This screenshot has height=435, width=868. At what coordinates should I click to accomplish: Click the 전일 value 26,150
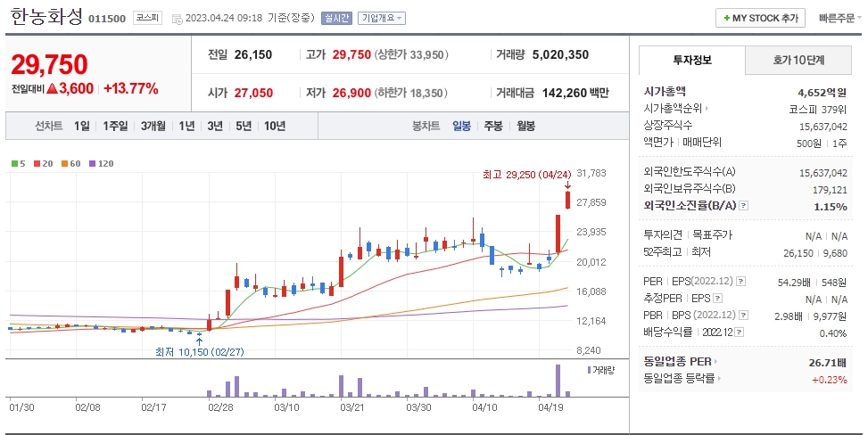[x=253, y=54]
